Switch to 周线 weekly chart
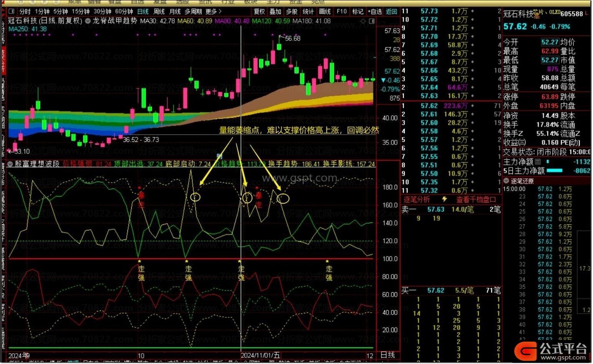 tap(159, 12)
